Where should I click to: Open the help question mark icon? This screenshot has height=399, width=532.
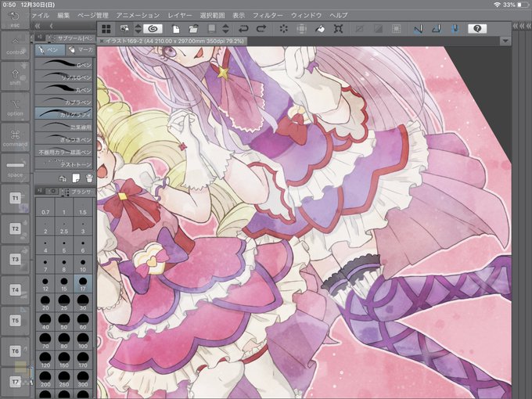pos(477,29)
